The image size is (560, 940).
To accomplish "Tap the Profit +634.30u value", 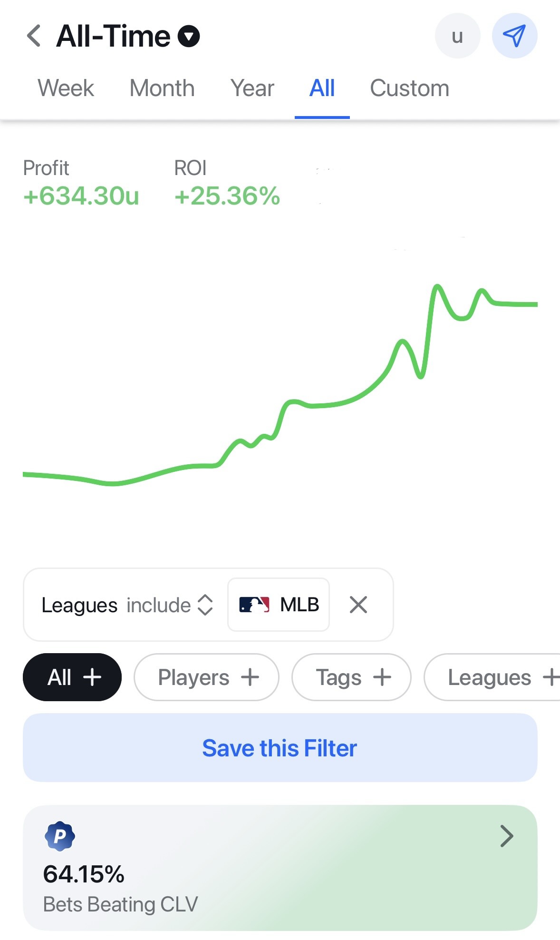I will [81, 196].
